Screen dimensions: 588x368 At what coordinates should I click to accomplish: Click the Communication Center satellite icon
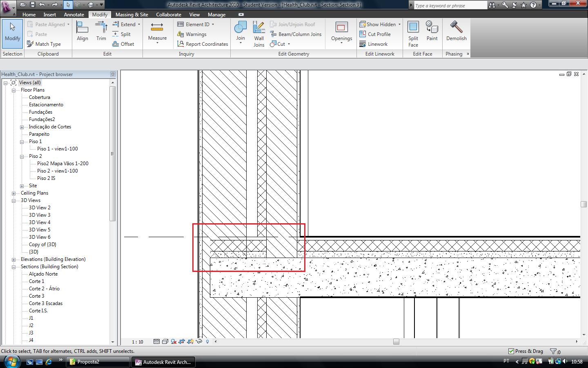click(514, 5)
